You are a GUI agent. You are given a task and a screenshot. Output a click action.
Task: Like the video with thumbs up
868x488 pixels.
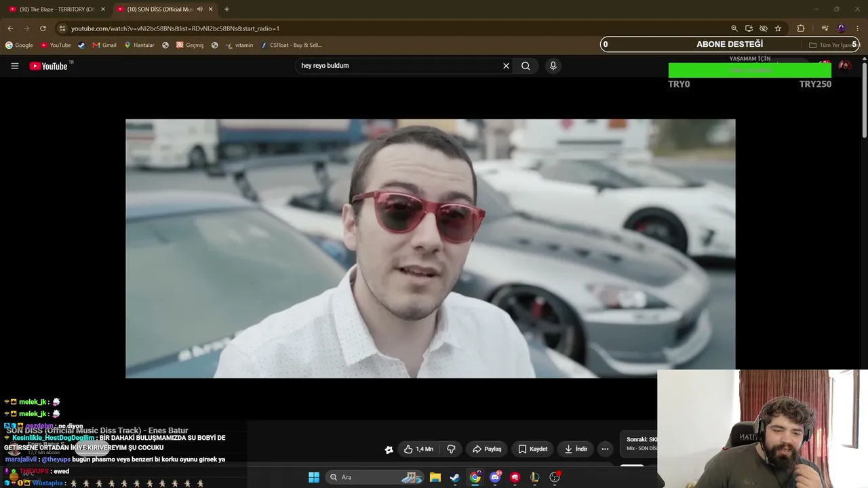click(x=418, y=449)
